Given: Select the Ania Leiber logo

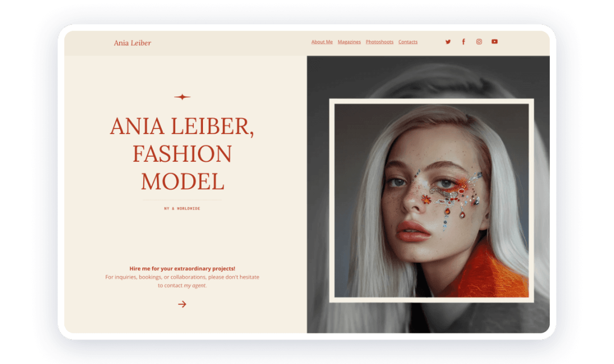Looking at the screenshot, I should click(x=132, y=42).
